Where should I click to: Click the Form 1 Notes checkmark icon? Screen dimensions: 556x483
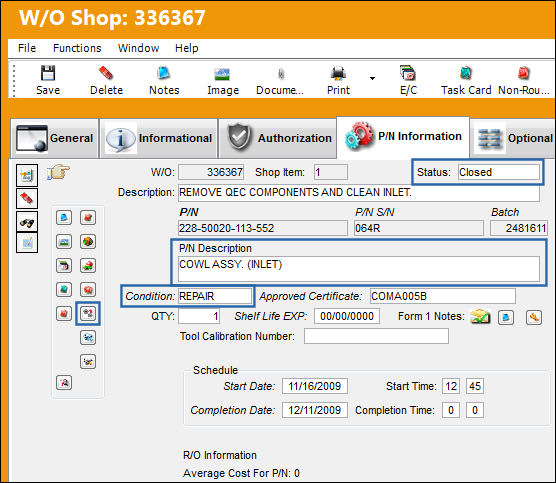pos(480,316)
